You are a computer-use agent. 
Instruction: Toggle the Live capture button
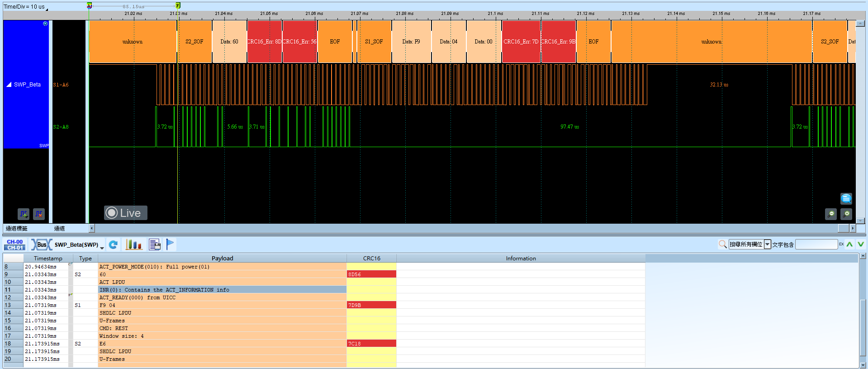coord(126,213)
